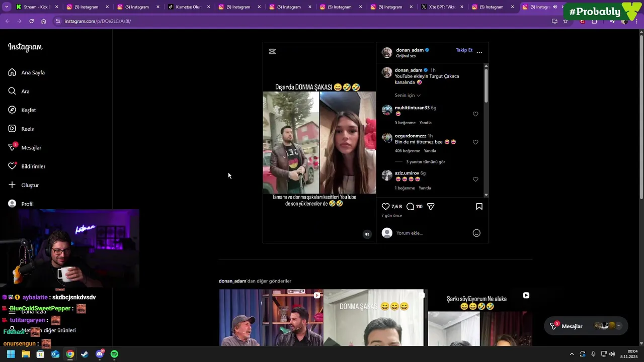This screenshot has width=644, height=362.
Task: Open the Ara search panel
Action: pos(19,92)
